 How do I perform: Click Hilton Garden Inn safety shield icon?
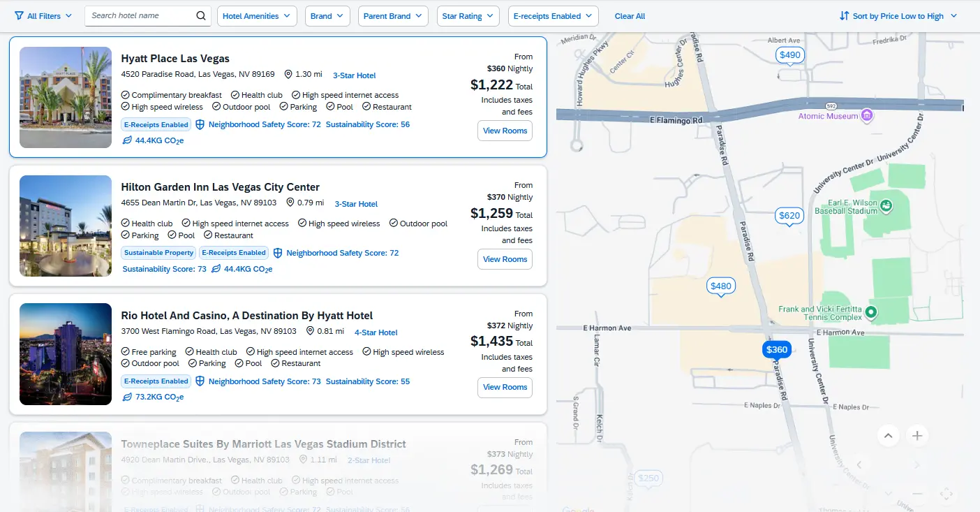pyautogui.click(x=278, y=253)
